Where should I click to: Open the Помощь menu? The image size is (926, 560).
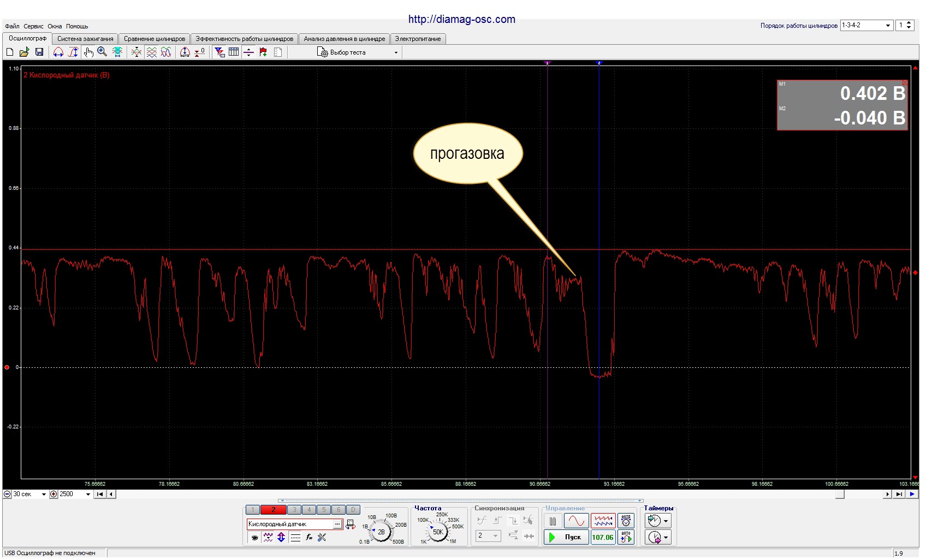click(77, 26)
